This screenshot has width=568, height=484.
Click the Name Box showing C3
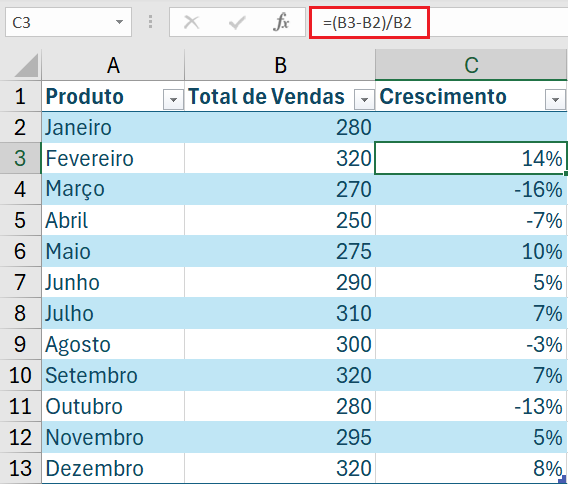68,23
